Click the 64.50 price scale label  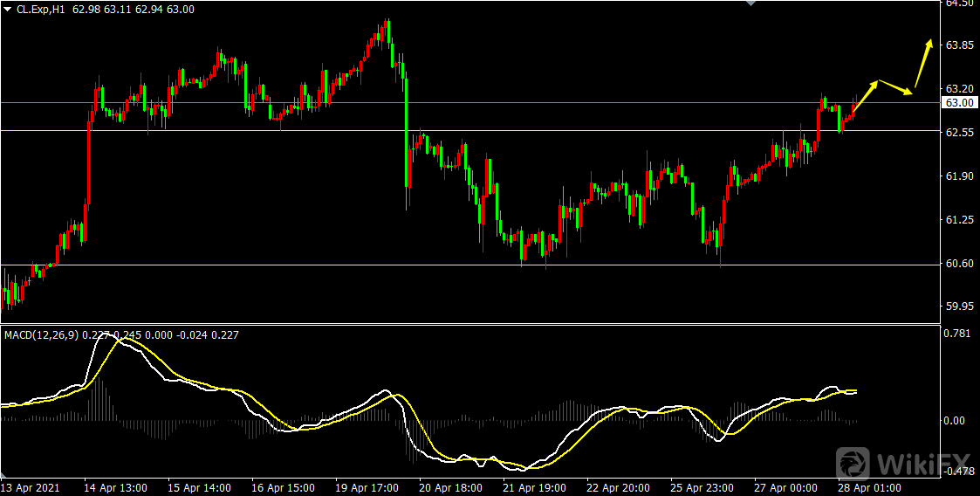point(960,3)
